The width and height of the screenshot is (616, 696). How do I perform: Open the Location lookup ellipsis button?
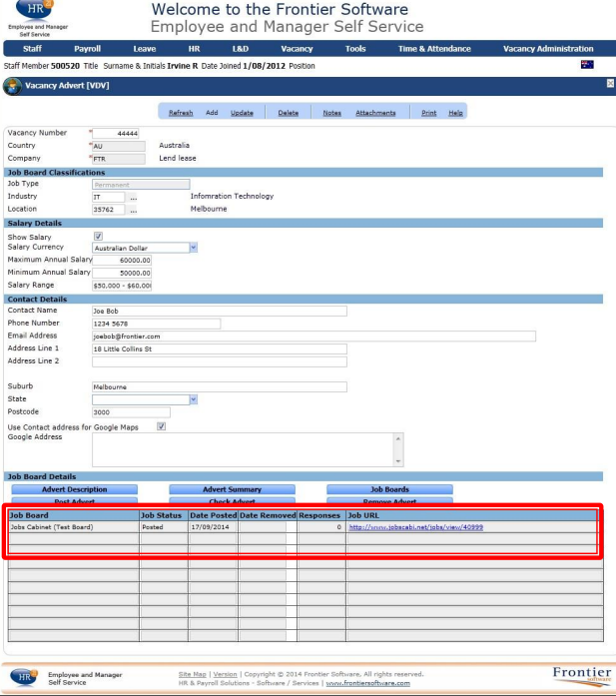click(x=133, y=210)
